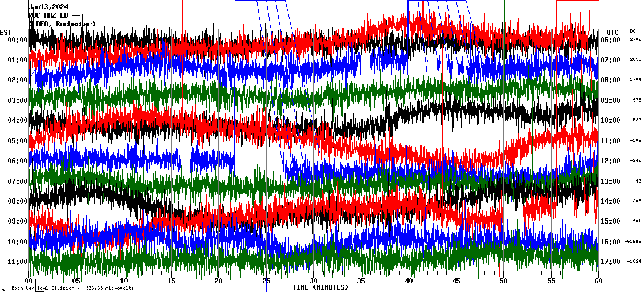Click the (LDEO, Rochester) network text
The image size is (644, 296).
pos(62,24)
